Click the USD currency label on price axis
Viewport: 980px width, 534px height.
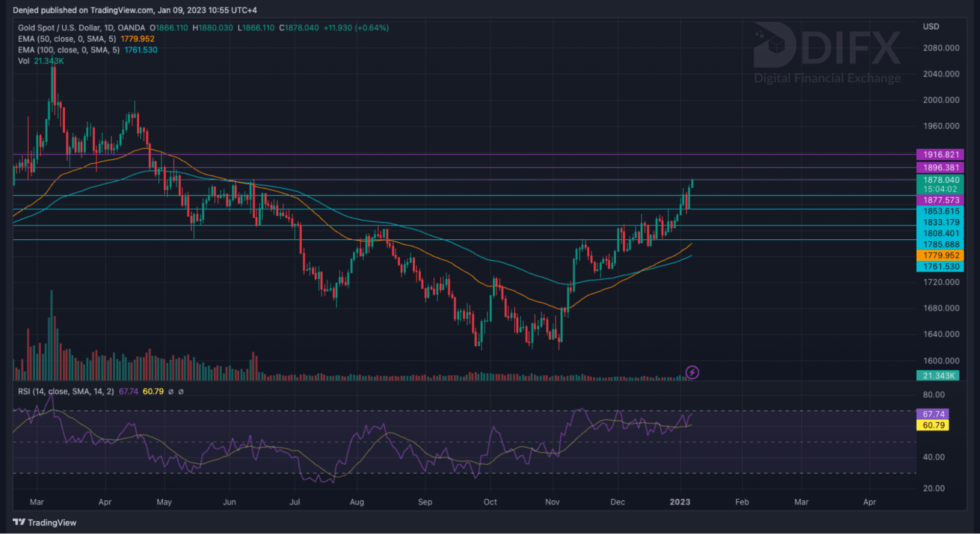[930, 26]
